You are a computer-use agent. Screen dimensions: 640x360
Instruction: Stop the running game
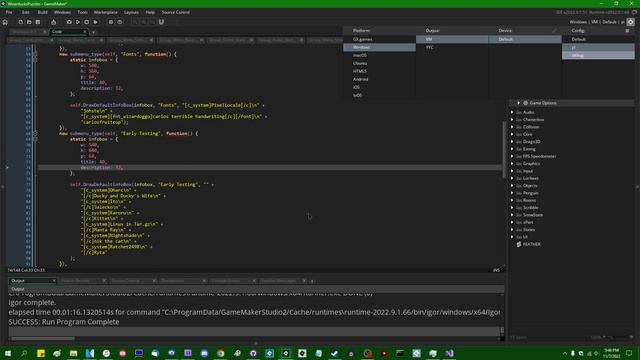[87, 22]
